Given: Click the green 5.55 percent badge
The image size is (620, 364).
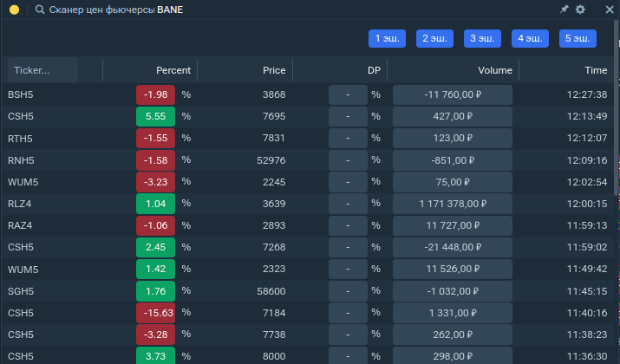Looking at the screenshot, I should point(155,116).
